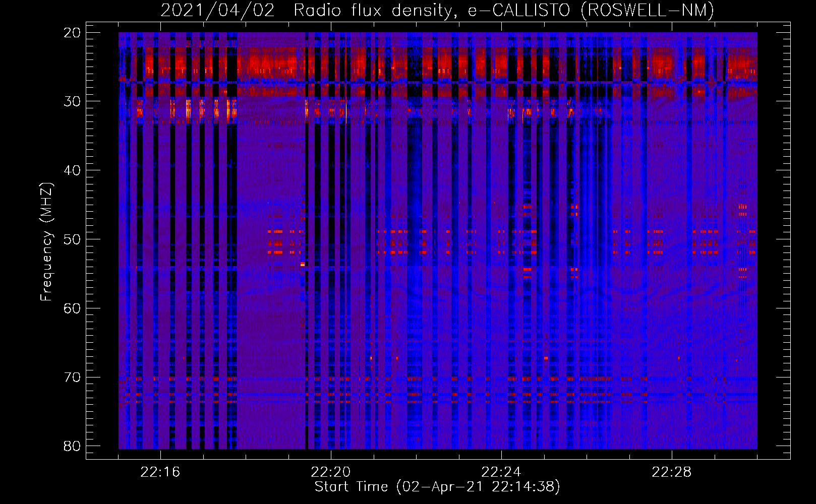816x504 pixels.
Task: Click the '22:20' time tick label
Action: (330, 472)
